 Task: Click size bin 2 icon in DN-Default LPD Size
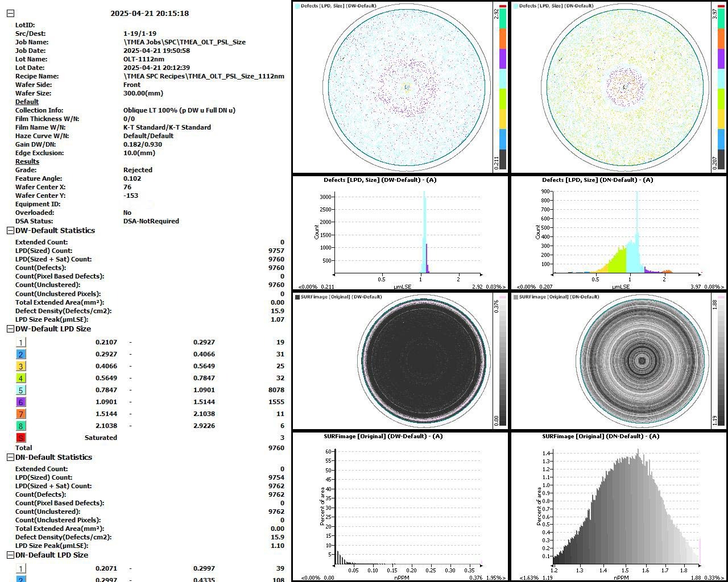click(22, 579)
